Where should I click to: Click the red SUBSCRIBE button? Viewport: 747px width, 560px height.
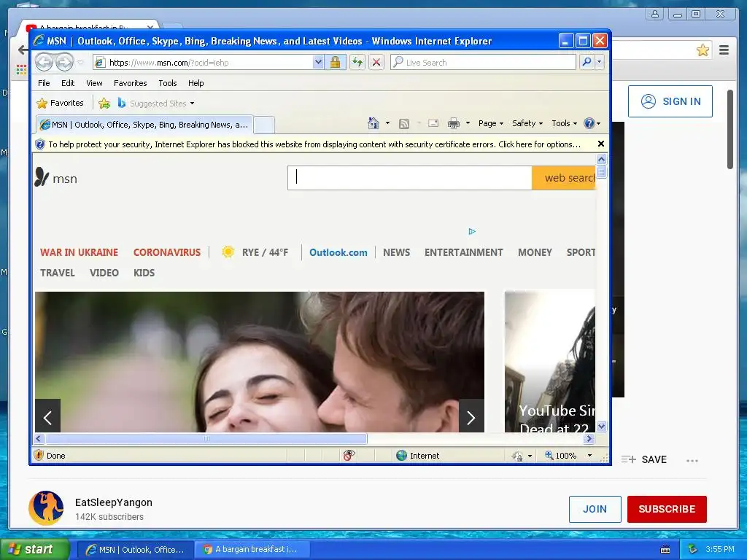click(667, 509)
